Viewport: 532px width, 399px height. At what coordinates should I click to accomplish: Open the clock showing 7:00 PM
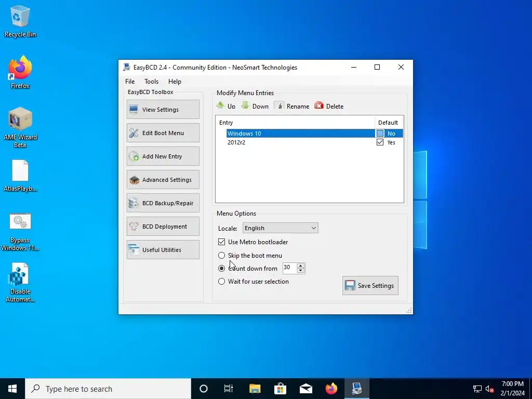click(513, 389)
